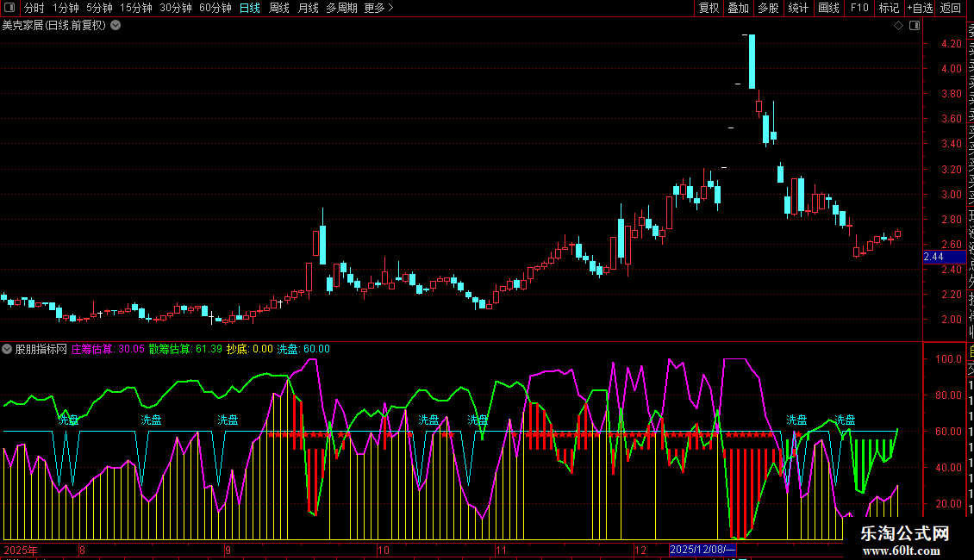This screenshot has height=560, width=974.
Task: Select the 1分钟 period tab
Action: point(66,8)
